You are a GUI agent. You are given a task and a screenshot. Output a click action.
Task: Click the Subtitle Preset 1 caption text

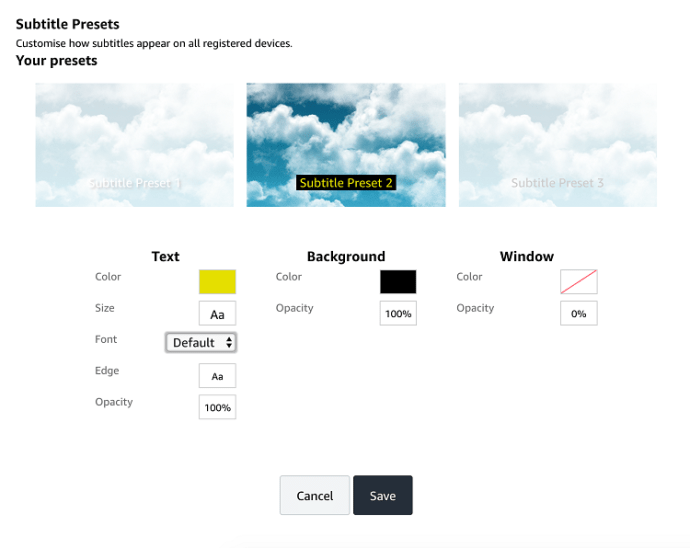point(135,184)
